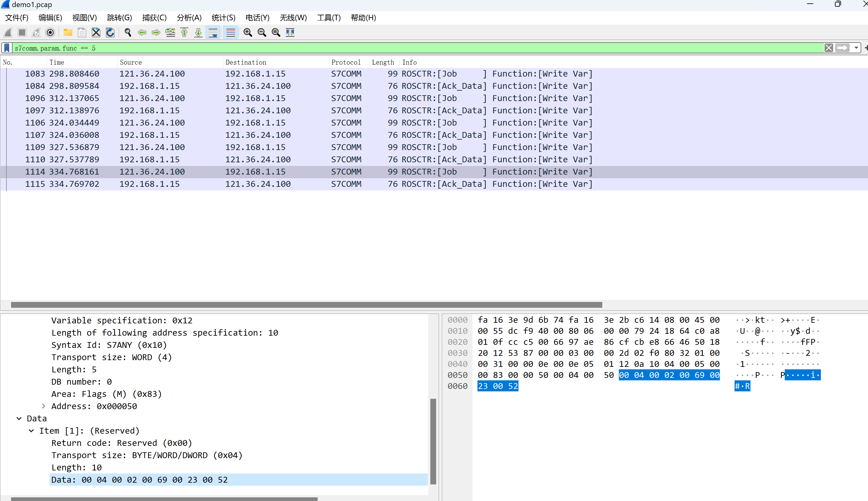
Task: Open the 分析(A) menu
Action: pyautogui.click(x=189, y=17)
